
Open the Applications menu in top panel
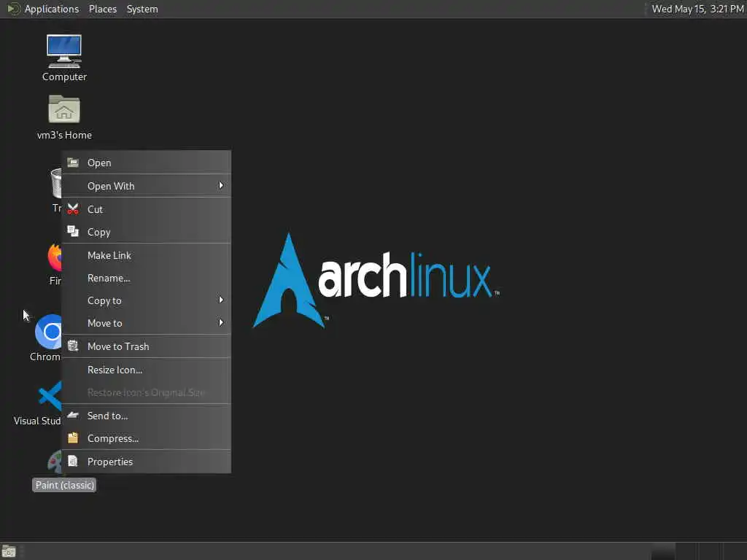pyautogui.click(x=52, y=9)
